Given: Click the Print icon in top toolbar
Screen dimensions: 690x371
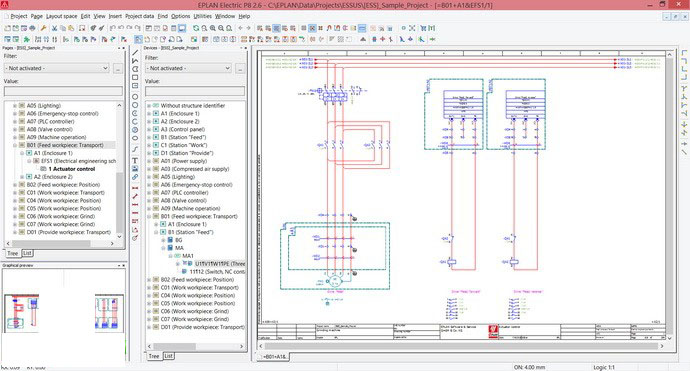Looking at the screenshot, I should tap(32, 28).
